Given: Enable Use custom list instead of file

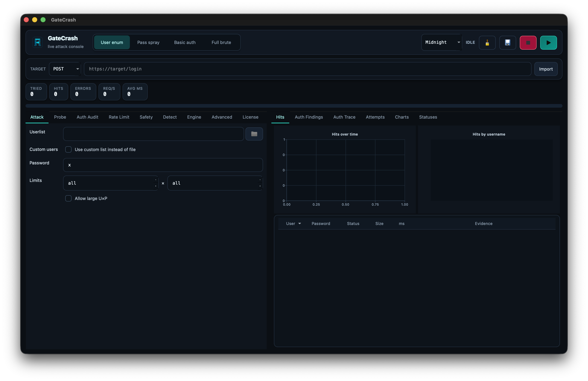Looking at the screenshot, I should point(68,149).
